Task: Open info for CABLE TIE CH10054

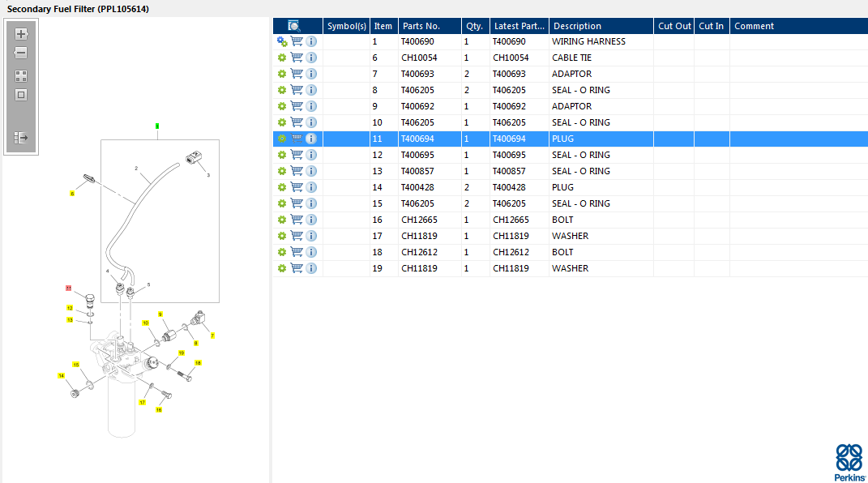Action: (x=311, y=58)
